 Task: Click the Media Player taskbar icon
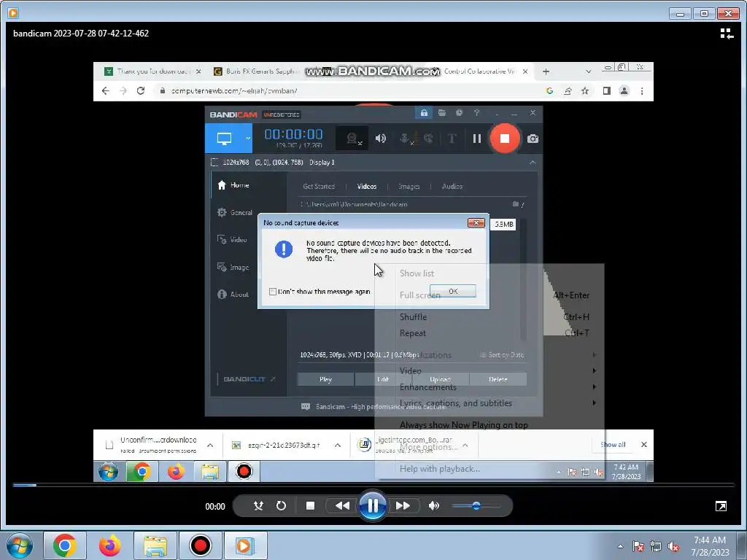coord(246,545)
